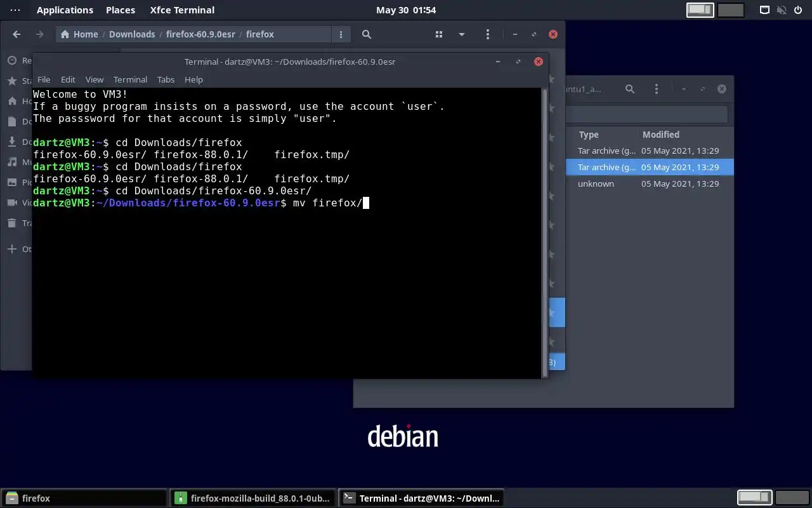Click the search icon in firefox Files window
Screen dimensions: 812x508
point(366,34)
